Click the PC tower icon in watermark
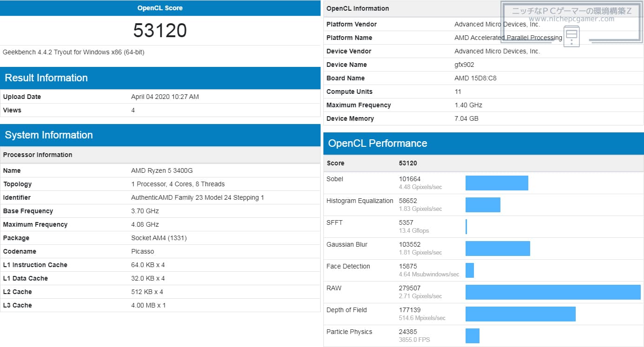Image resolution: width=644 pixels, height=347 pixels. tap(572, 36)
